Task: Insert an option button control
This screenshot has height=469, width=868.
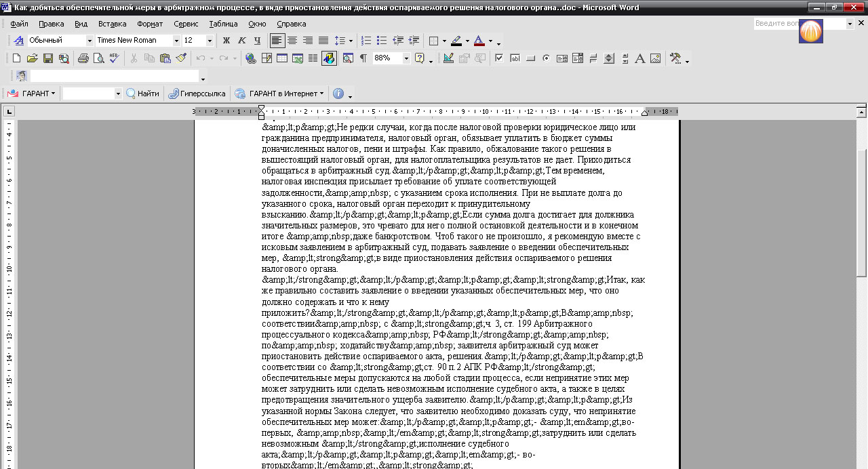Action: click(x=546, y=58)
